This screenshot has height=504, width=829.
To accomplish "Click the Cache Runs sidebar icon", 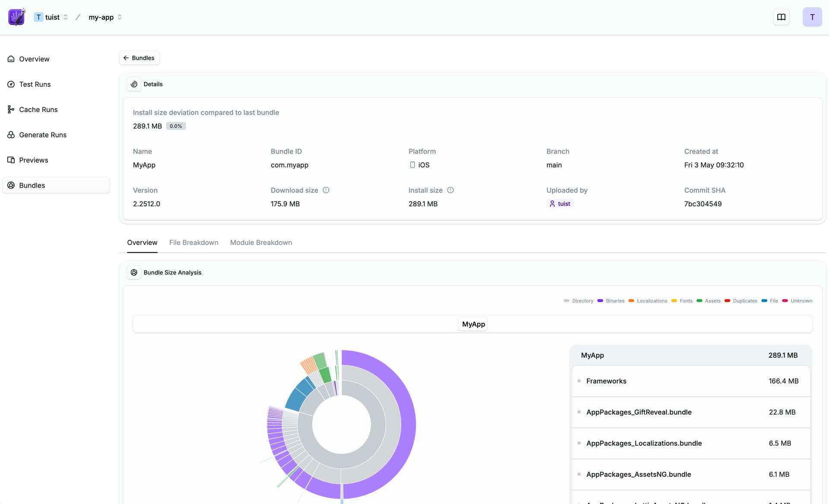I will [11, 110].
